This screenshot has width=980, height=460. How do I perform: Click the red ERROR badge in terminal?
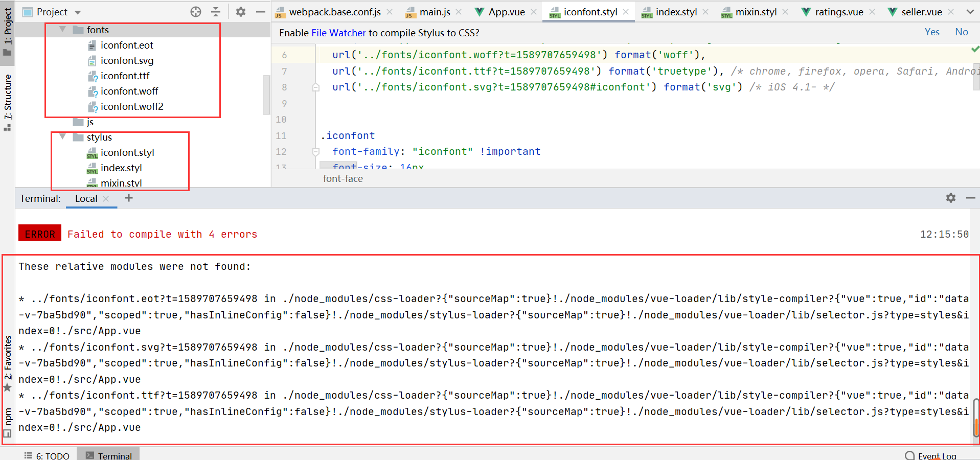(x=40, y=233)
